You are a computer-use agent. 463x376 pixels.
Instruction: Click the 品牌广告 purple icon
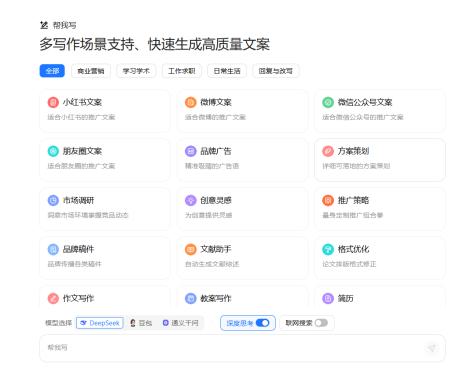tap(190, 151)
